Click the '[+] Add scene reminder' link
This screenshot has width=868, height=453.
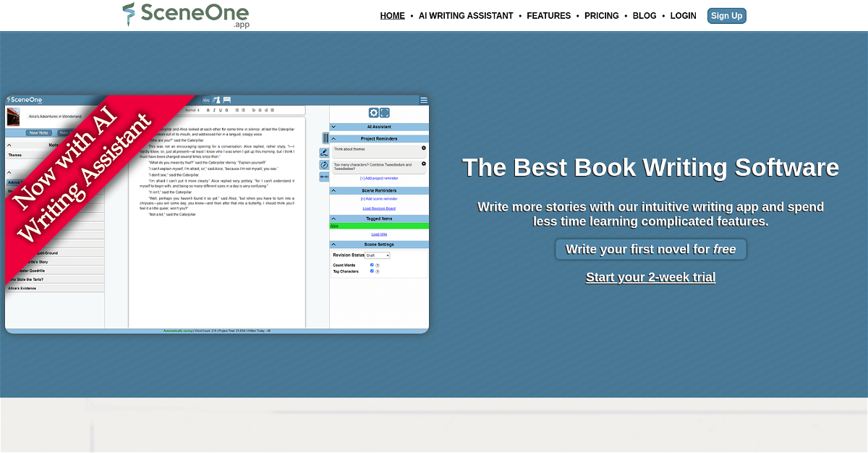(379, 198)
